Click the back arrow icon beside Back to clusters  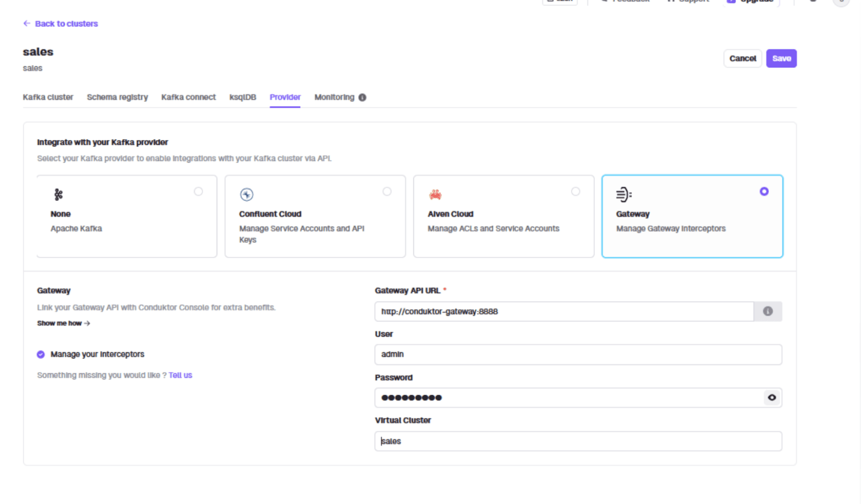click(x=26, y=24)
